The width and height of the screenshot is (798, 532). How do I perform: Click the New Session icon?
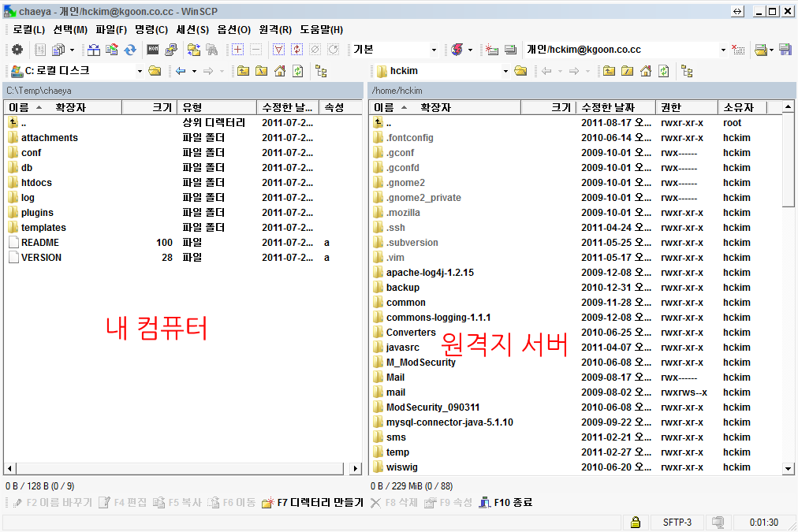(491, 50)
